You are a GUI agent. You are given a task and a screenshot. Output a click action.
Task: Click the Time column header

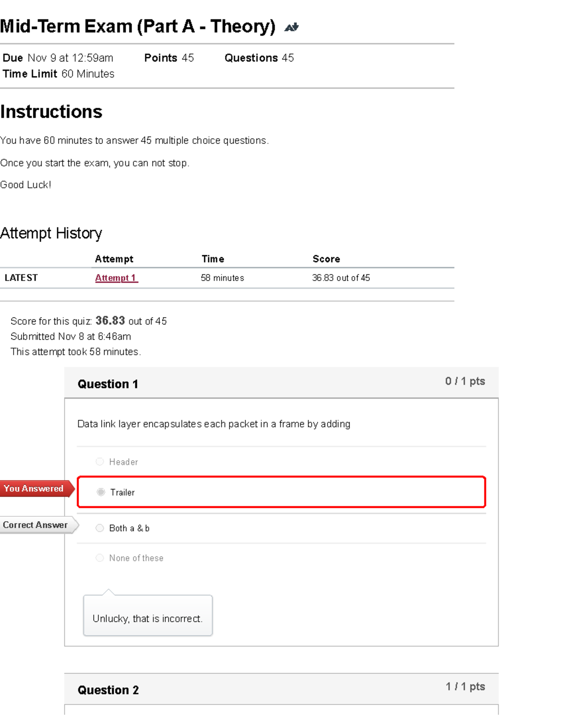click(x=213, y=259)
